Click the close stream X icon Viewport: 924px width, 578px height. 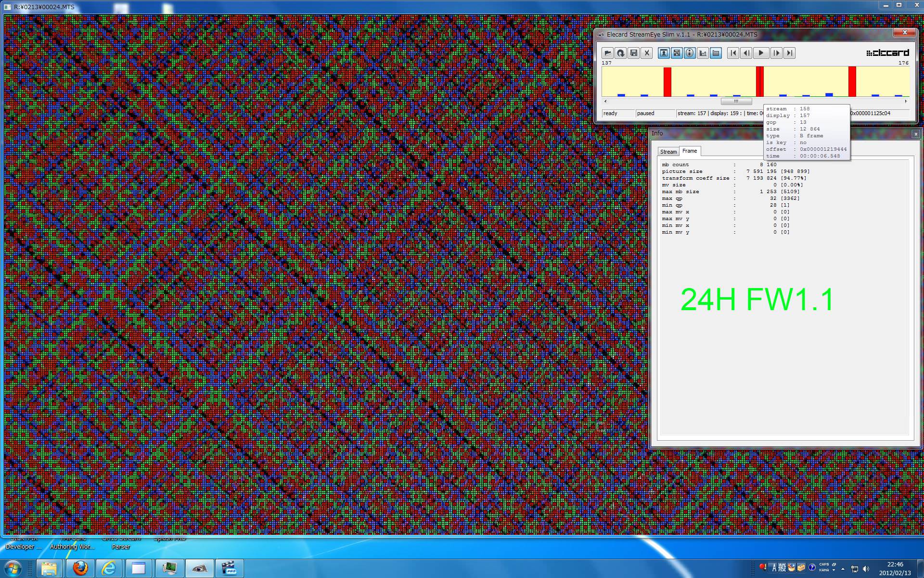point(647,53)
